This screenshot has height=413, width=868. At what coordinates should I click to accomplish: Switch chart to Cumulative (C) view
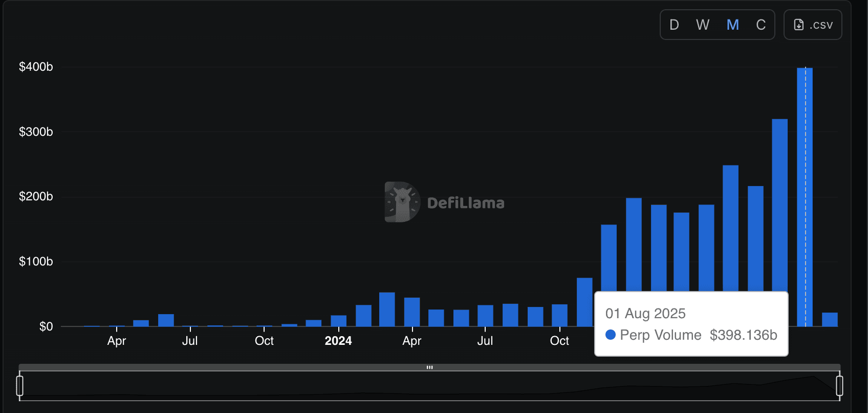761,25
